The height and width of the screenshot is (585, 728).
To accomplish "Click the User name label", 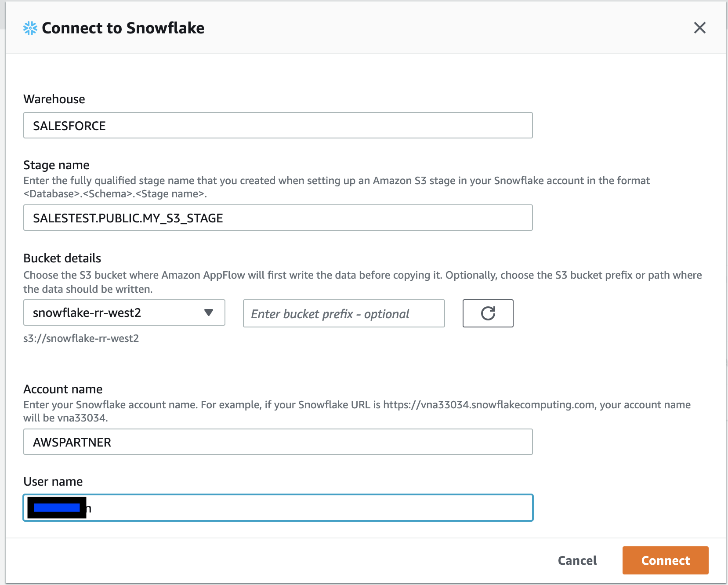I will (53, 482).
